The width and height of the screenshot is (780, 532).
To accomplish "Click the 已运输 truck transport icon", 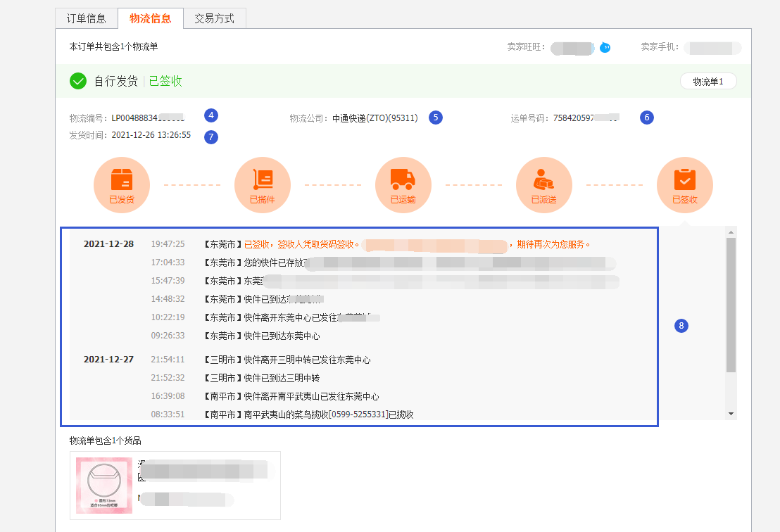I will tap(403, 185).
